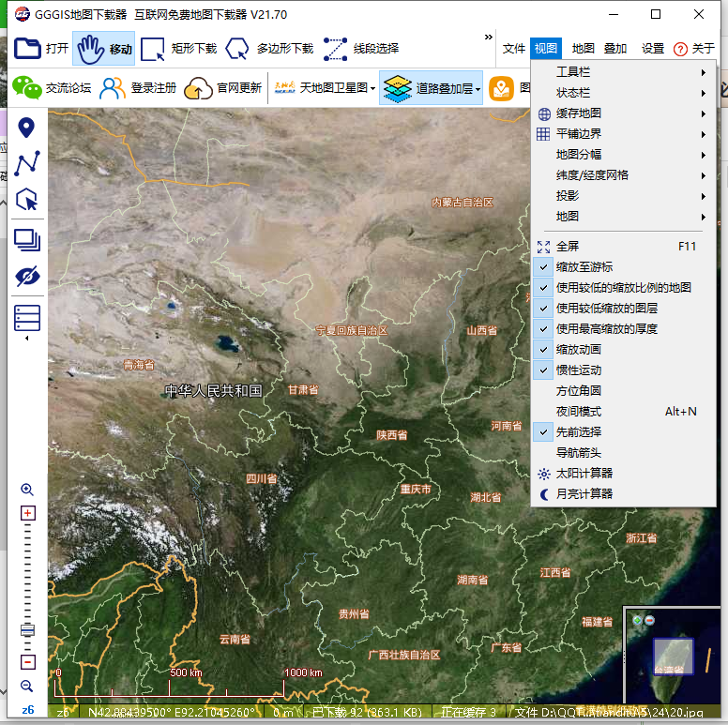728x725 pixels.
Task: Toggle hidden-eye visibility icon in sidebar
Action: pos(27,277)
